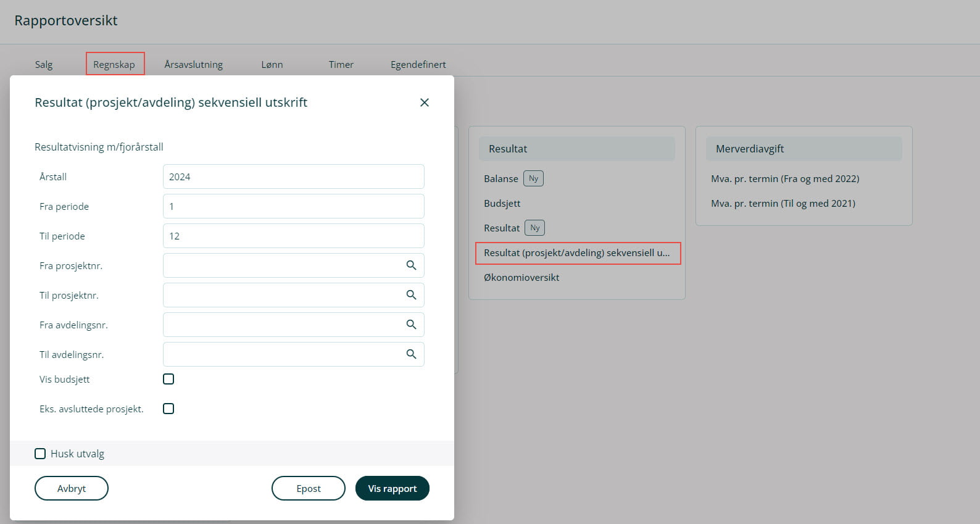Image resolution: width=980 pixels, height=524 pixels.
Task: Check the Husk utvalg option
Action: click(x=40, y=454)
